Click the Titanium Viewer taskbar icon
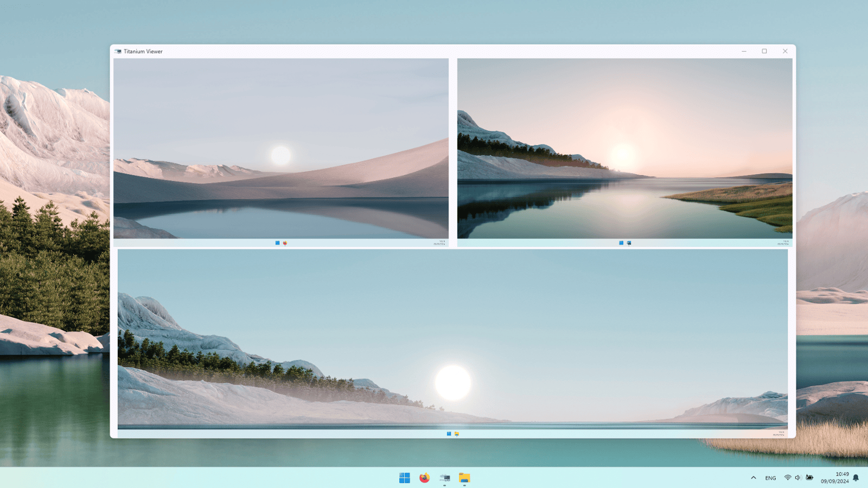This screenshot has width=868, height=488. coord(445,478)
